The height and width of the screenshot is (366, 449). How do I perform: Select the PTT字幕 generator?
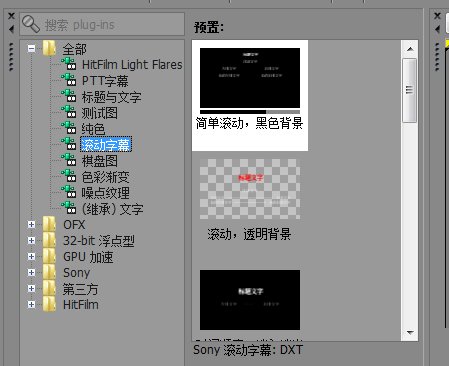[x=105, y=81]
